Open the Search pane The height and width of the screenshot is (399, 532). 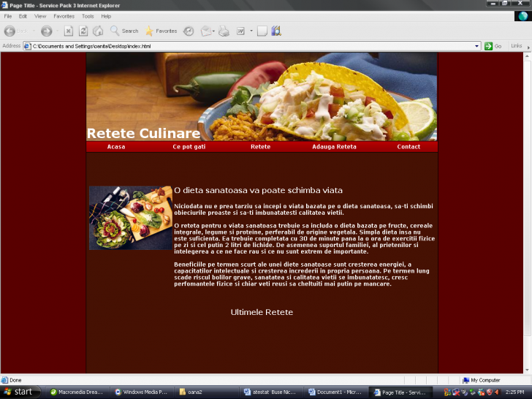coord(123,31)
